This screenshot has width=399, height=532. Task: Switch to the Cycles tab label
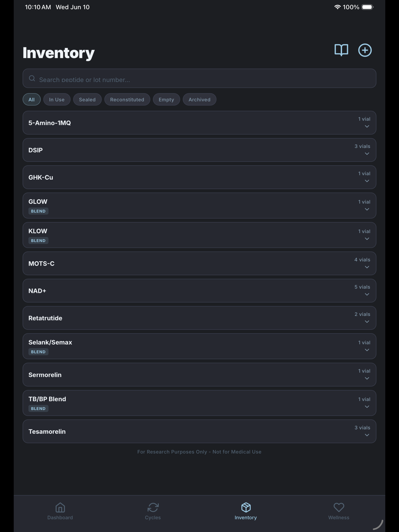[153, 517]
